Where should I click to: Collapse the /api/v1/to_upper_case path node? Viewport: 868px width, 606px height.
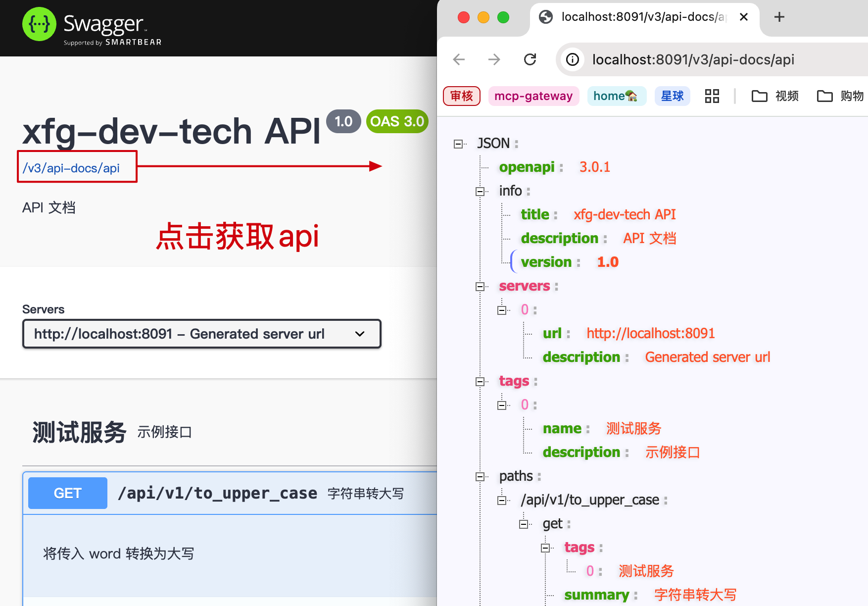pyautogui.click(x=501, y=501)
